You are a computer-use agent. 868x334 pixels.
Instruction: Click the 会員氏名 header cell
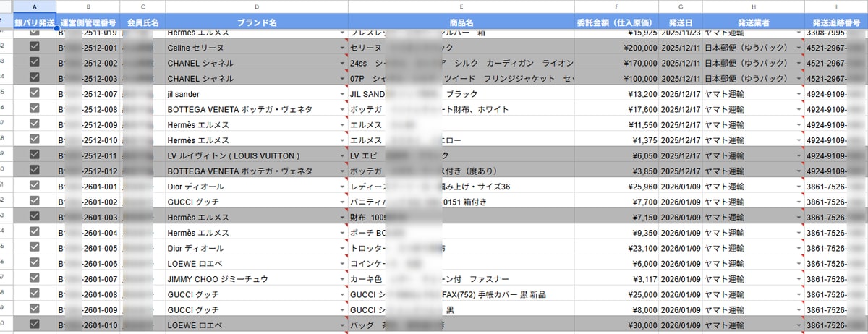tap(142, 22)
